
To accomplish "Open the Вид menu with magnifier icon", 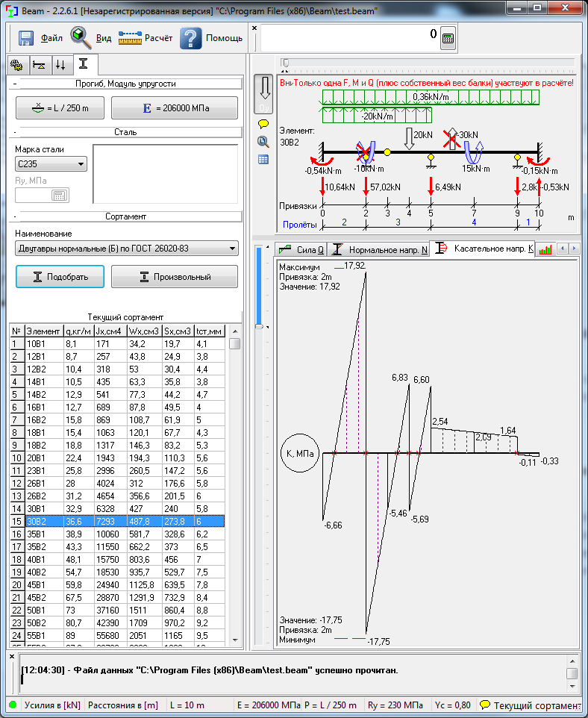I will (x=91, y=38).
